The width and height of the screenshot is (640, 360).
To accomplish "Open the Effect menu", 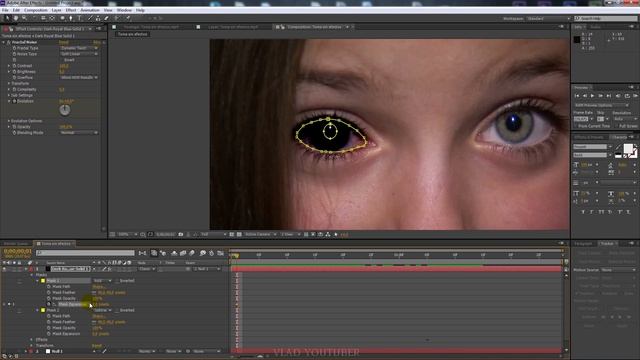I will (x=71, y=10).
